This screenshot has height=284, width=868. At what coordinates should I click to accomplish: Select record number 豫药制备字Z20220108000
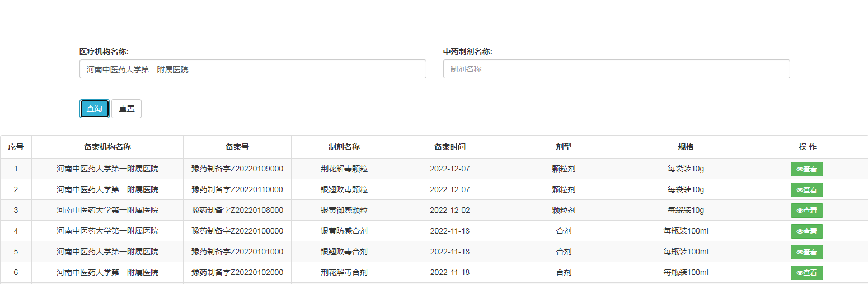[237, 210]
